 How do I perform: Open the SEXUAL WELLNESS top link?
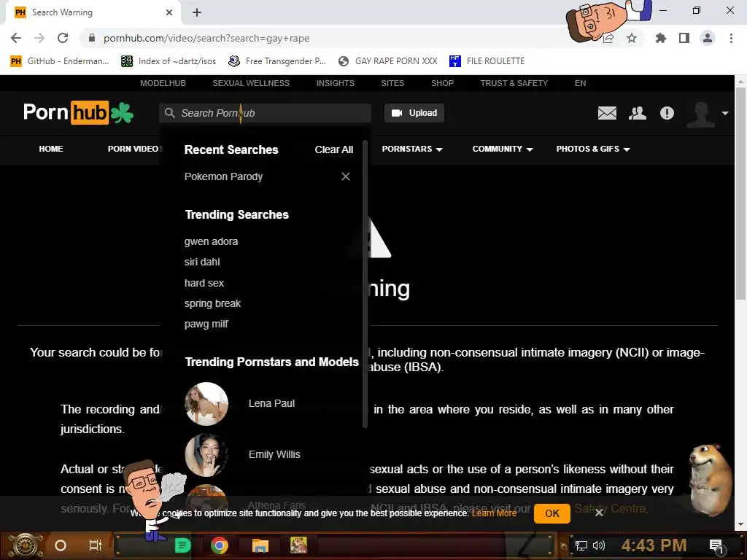click(x=251, y=83)
